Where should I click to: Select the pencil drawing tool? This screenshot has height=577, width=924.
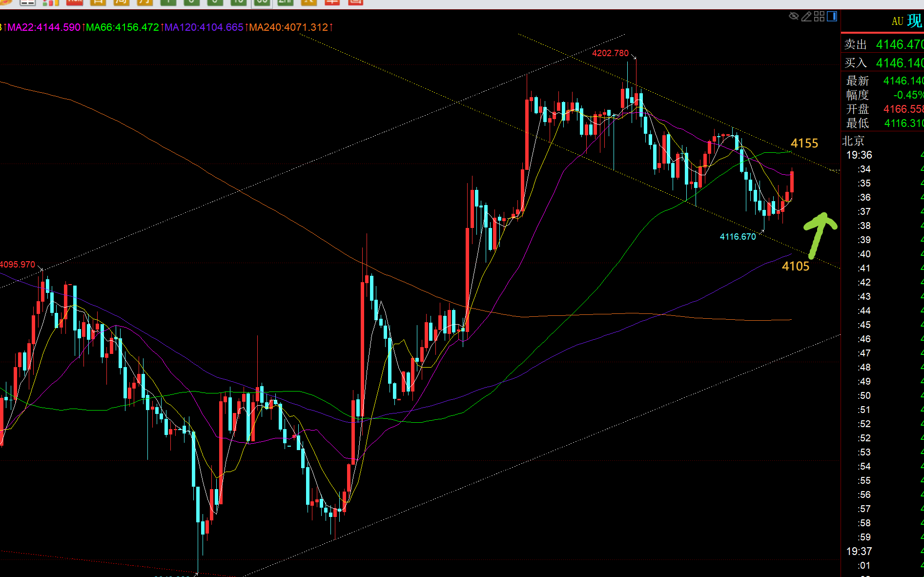[806, 17]
